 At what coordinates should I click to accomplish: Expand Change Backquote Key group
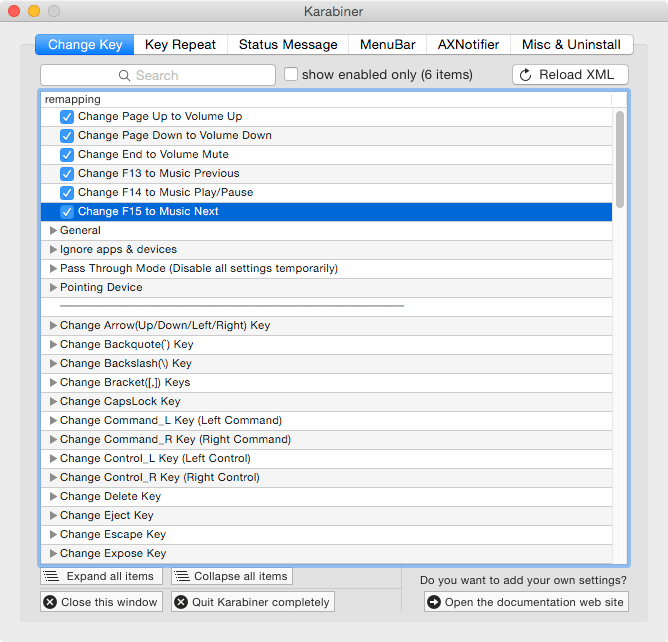pyautogui.click(x=53, y=344)
